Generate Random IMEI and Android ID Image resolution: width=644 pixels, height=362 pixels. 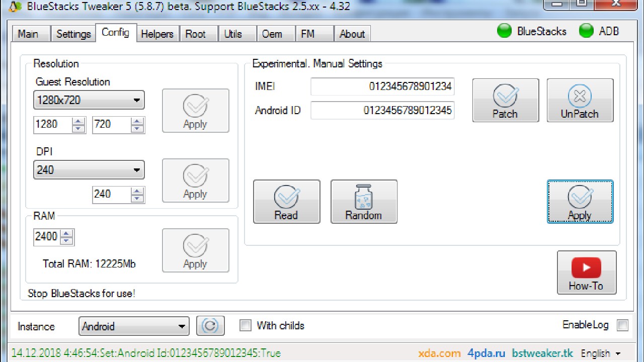(x=364, y=202)
